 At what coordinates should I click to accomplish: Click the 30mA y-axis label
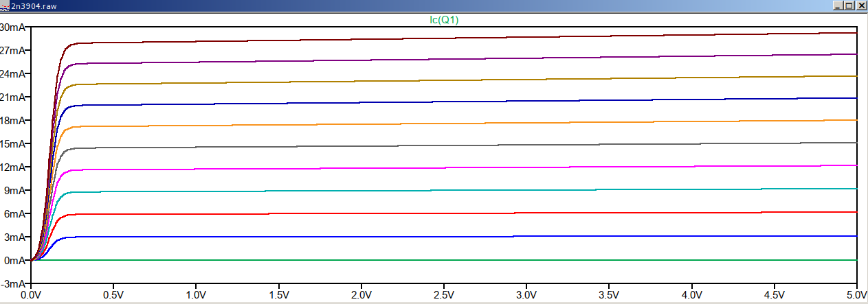coord(13,27)
